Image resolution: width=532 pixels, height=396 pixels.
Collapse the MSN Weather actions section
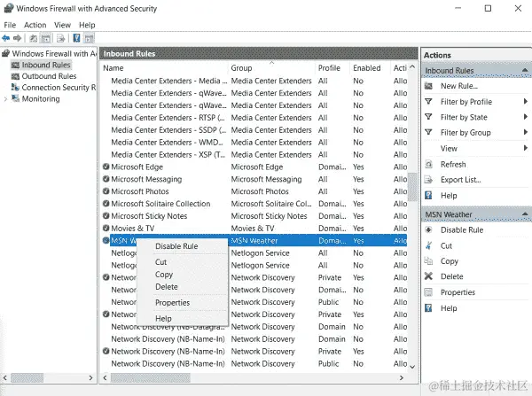tap(525, 214)
